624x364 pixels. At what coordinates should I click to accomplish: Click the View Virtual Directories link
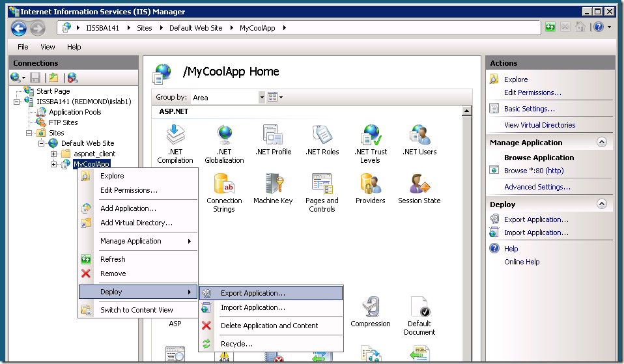pyautogui.click(x=539, y=125)
